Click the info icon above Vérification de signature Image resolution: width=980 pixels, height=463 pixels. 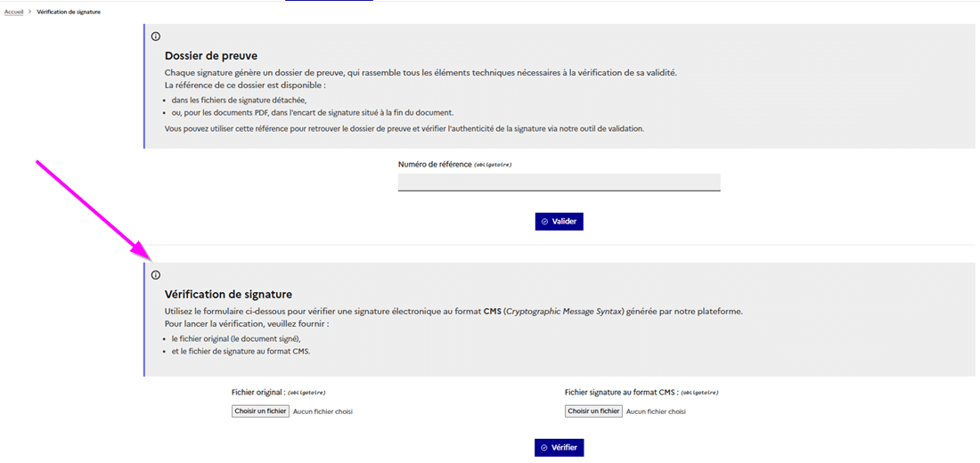point(156,275)
